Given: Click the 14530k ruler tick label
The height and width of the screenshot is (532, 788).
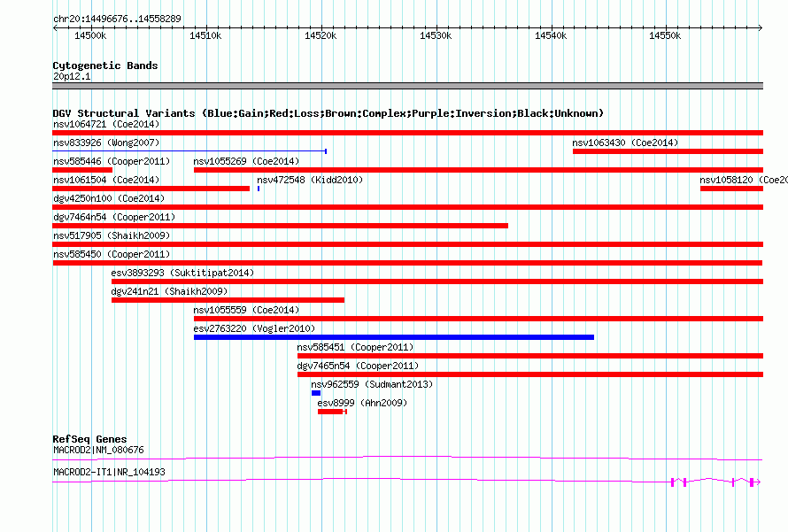Looking at the screenshot, I should (x=436, y=35).
